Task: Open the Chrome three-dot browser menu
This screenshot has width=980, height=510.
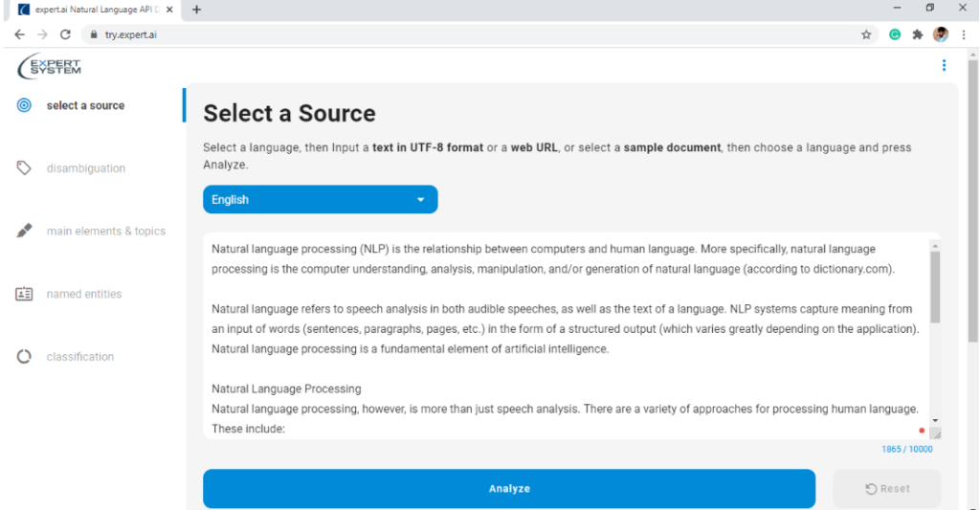Action: pyautogui.click(x=964, y=35)
